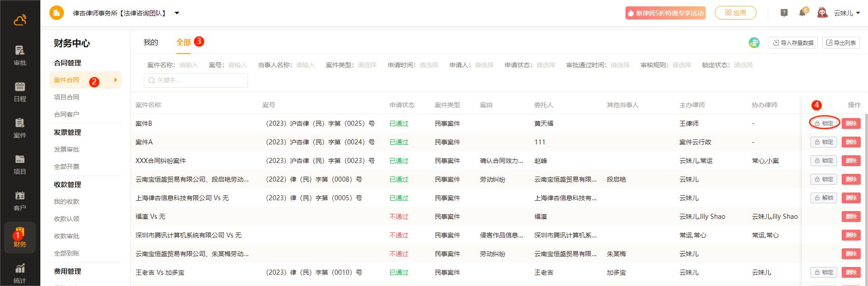Click the help question mark icon

coord(784,13)
